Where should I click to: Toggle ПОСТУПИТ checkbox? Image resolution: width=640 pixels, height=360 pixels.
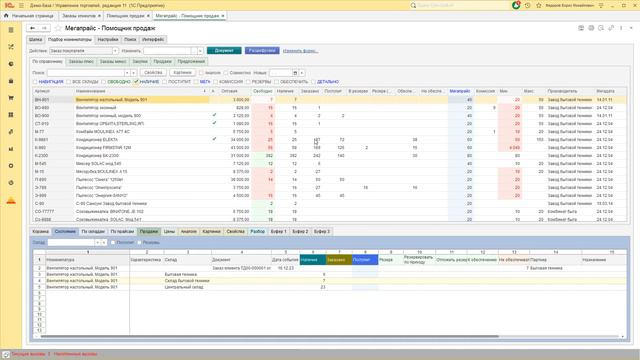pyautogui.click(x=164, y=82)
